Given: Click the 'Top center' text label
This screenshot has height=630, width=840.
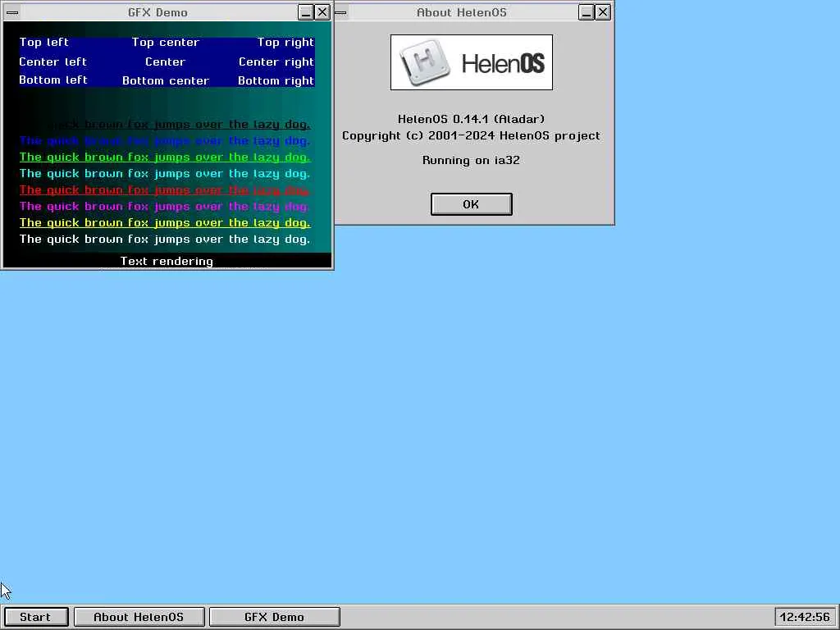Looking at the screenshot, I should coord(166,43).
